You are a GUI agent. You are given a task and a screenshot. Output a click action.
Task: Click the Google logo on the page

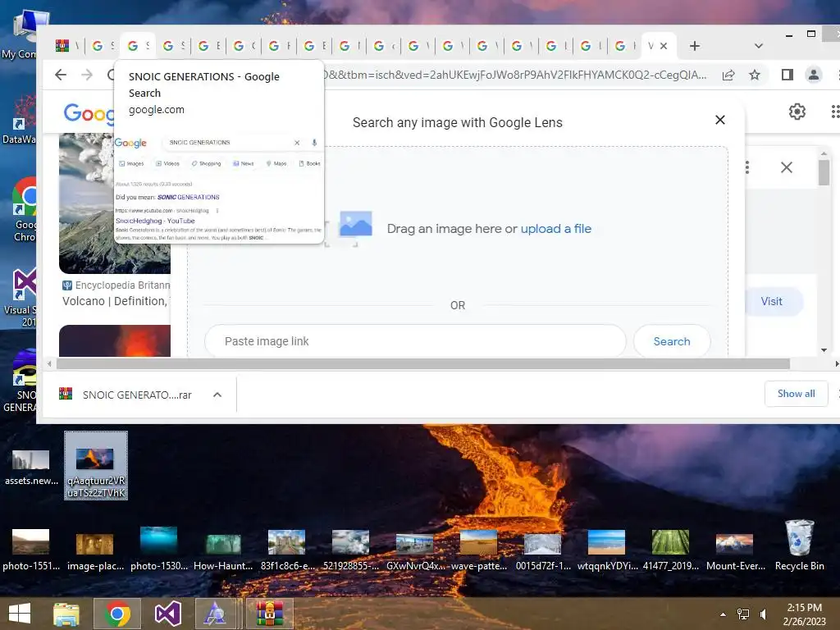[x=89, y=113]
